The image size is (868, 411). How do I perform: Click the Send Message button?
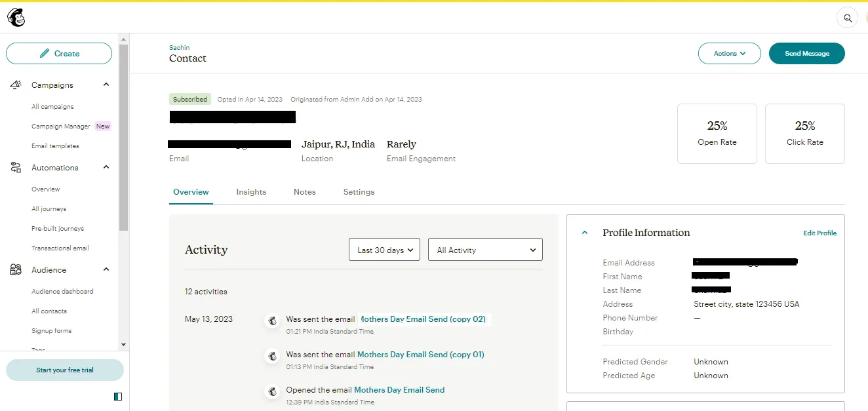[806, 54]
